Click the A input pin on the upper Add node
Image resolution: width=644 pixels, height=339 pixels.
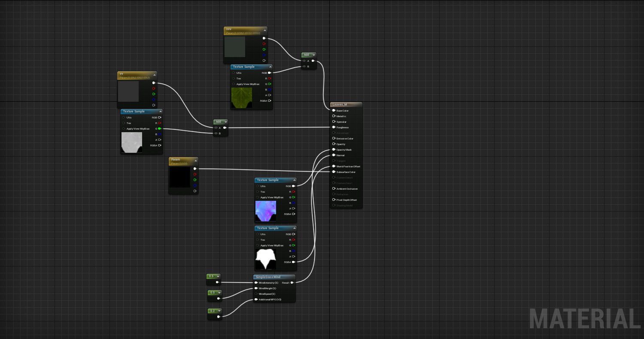(x=304, y=61)
